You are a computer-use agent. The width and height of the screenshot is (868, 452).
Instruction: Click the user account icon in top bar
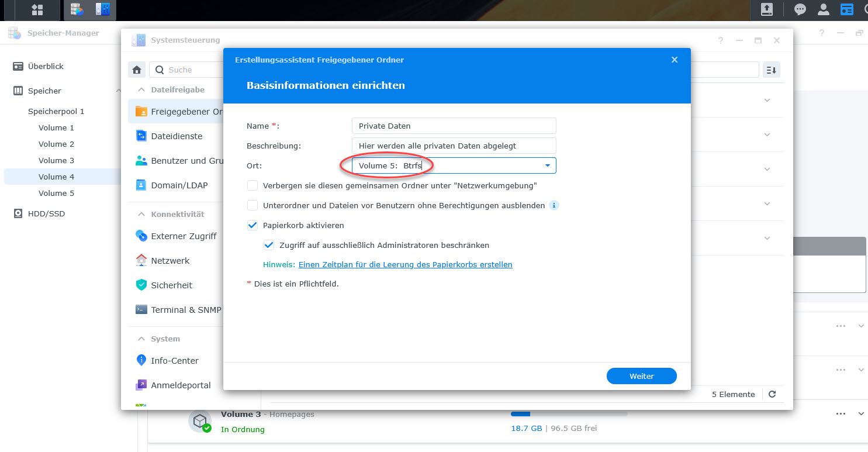click(x=823, y=9)
